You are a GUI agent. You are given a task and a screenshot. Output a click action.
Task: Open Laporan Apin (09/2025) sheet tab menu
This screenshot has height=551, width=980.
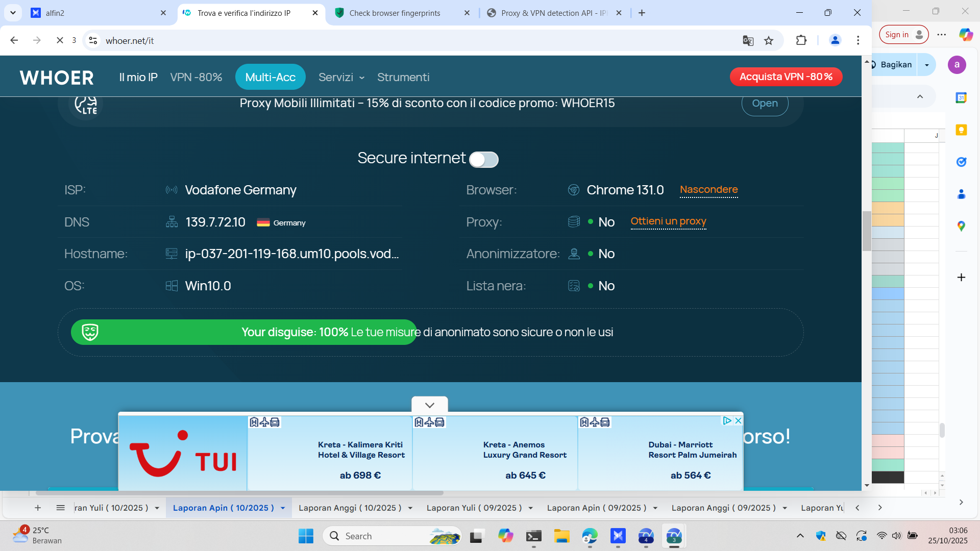click(x=655, y=508)
